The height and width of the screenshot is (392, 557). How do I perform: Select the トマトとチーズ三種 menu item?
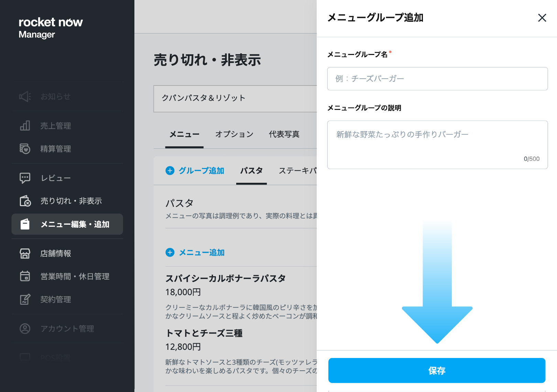tap(204, 333)
